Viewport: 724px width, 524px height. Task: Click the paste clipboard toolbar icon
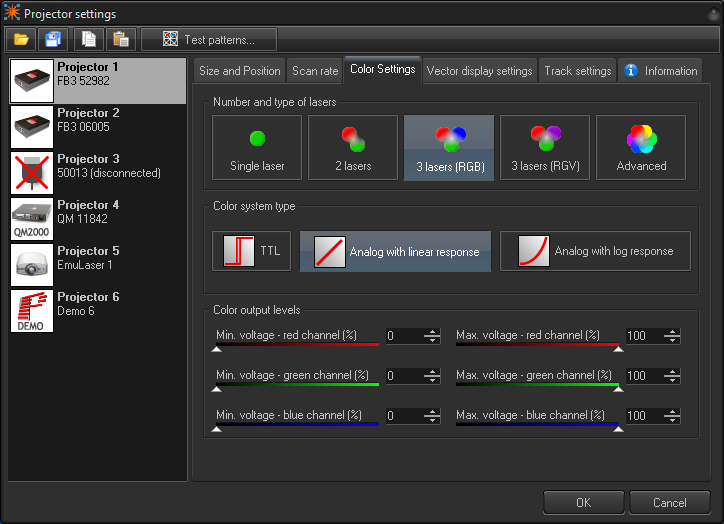121,39
